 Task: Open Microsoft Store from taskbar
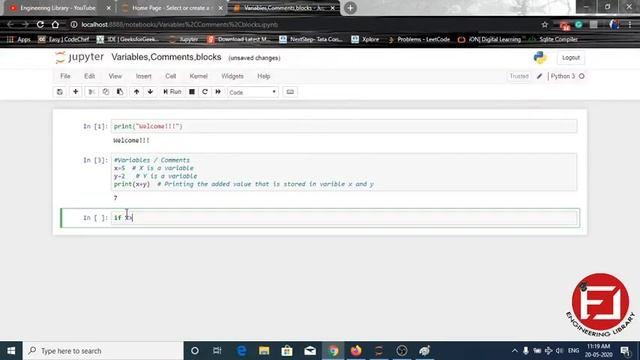click(x=287, y=351)
